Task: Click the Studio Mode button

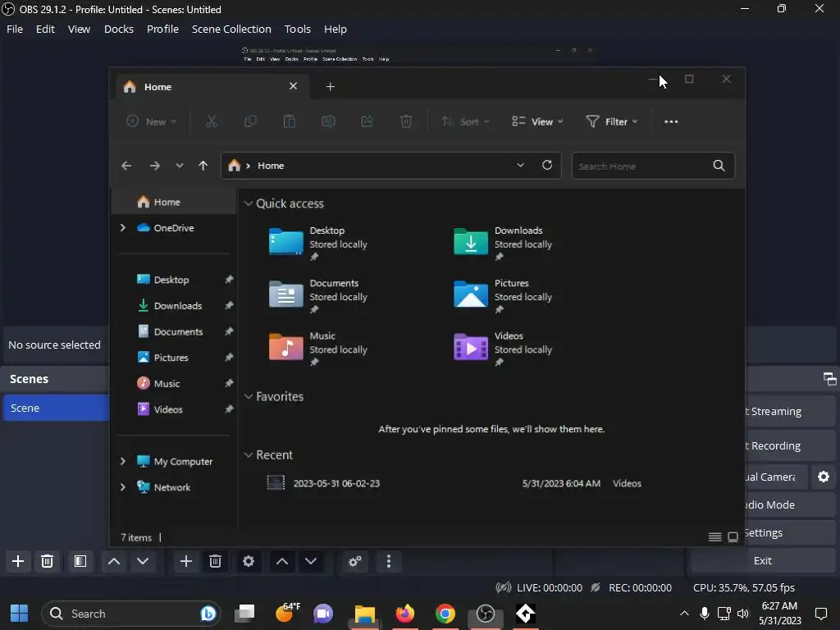Action: (x=790, y=504)
